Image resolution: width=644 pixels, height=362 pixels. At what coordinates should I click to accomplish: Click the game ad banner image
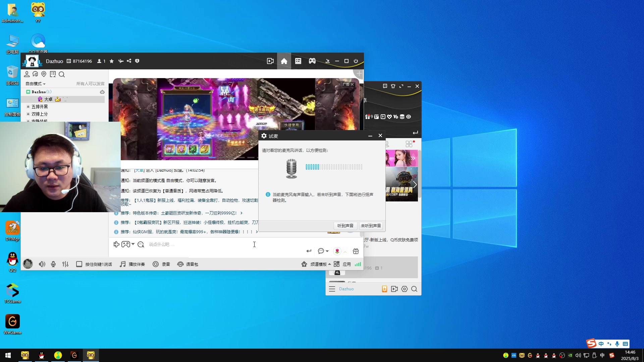click(236, 119)
